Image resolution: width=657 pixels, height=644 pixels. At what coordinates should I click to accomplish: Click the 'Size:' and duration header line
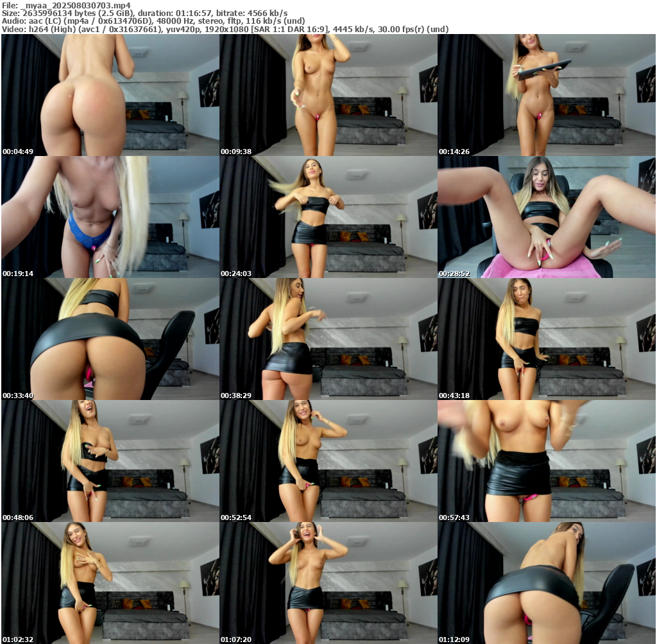(x=144, y=13)
